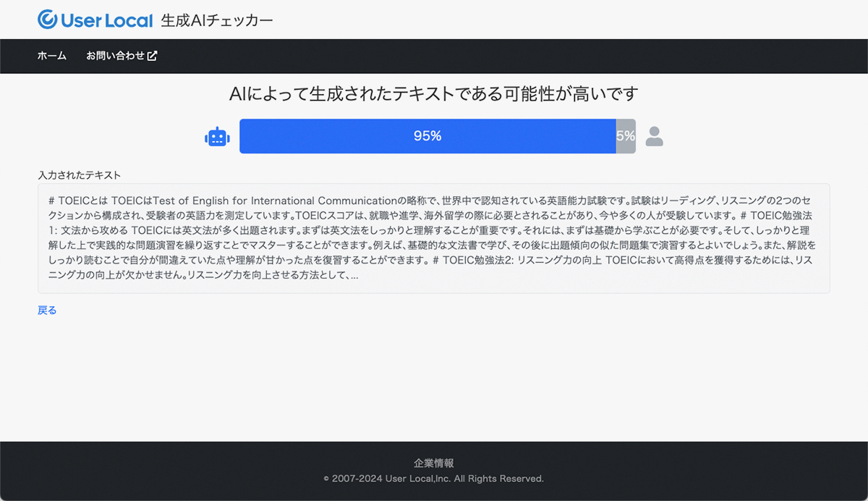Click the external link icon beside お問い合わせ
This screenshot has height=501, width=868.
click(152, 56)
